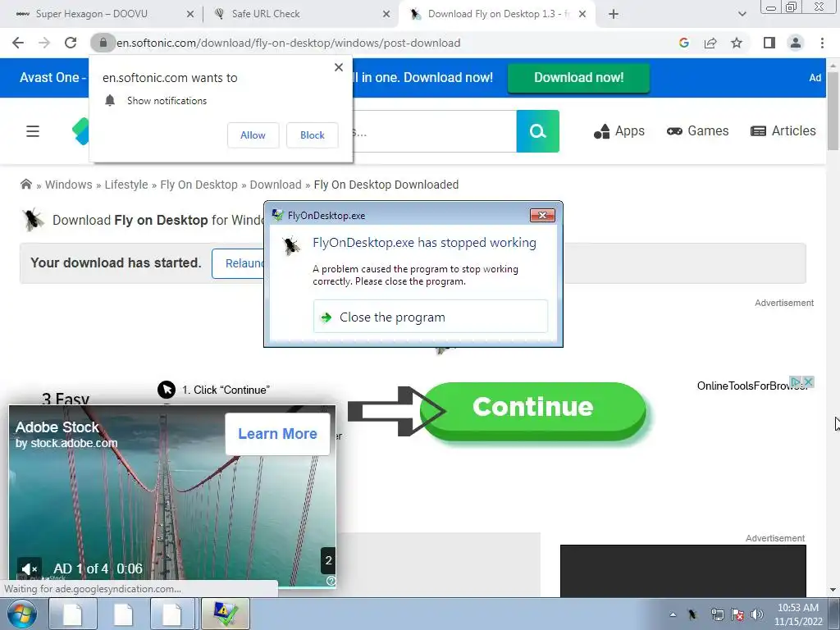Close the Fly on Desktop tab
The width and height of the screenshot is (840, 630).
tap(582, 15)
